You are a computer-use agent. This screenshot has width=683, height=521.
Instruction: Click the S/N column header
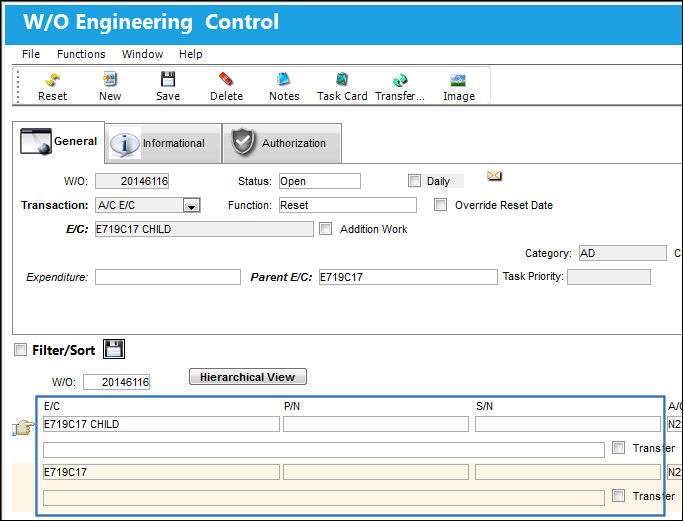tap(484, 406)
